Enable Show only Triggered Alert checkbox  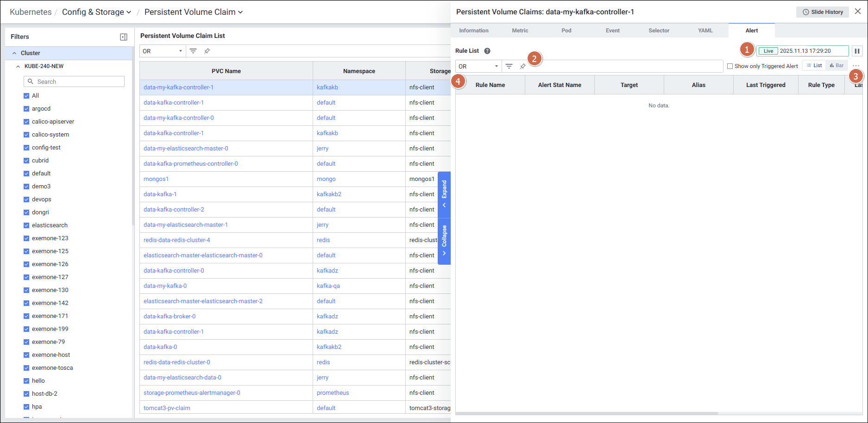pyautogui.click(x=730, y=66)
